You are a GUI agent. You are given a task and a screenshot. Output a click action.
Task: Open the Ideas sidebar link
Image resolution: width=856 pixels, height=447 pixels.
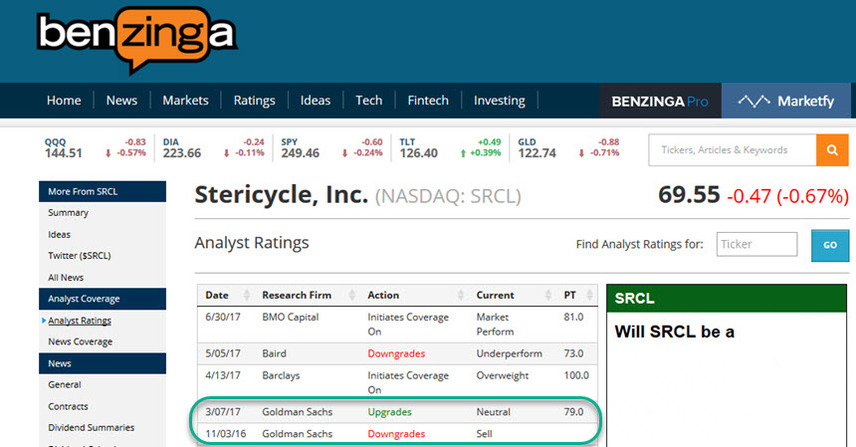[59, 235]
